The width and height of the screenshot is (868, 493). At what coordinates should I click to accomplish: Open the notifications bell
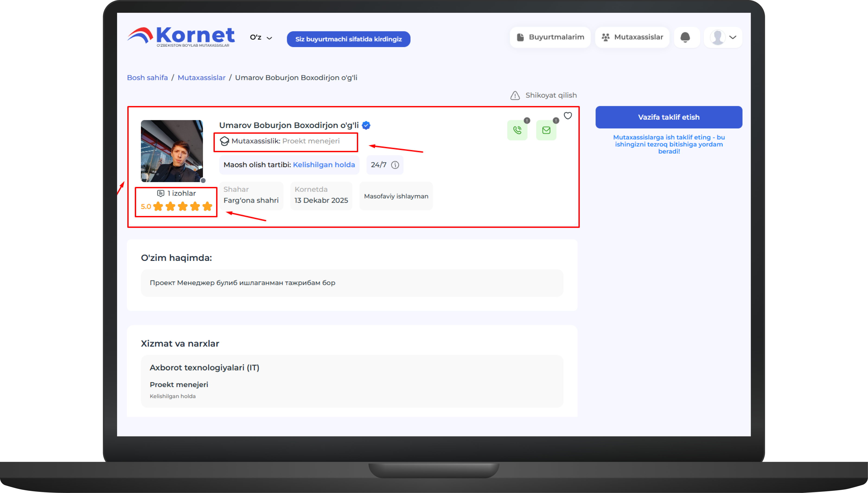click(685, 37)
